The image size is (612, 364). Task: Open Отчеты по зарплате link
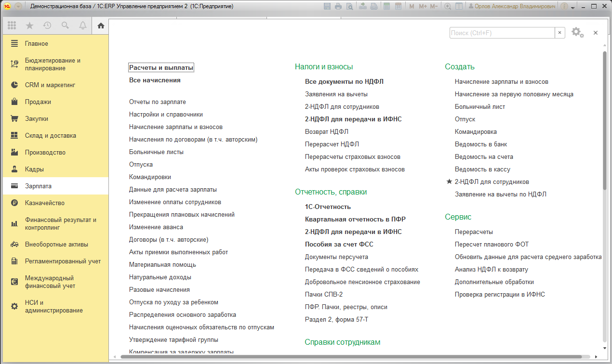[157, 102]
